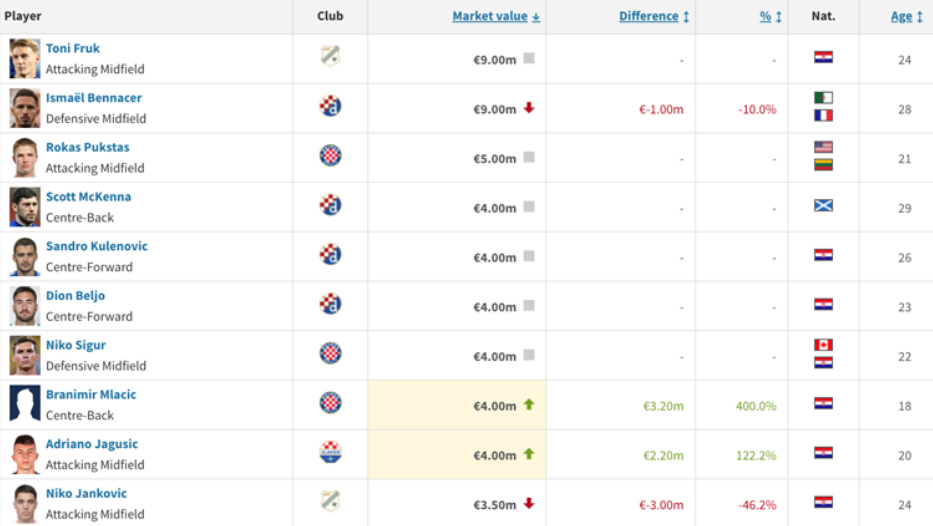
Task: Go to Dion Beljo's profile
Action: [75, 296]
